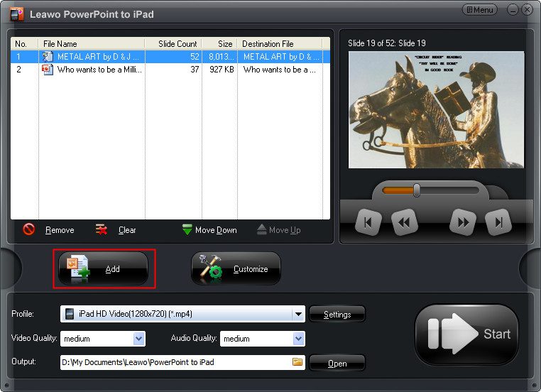
Task: Clear all files from the list
Action: (x=116, y=230)
